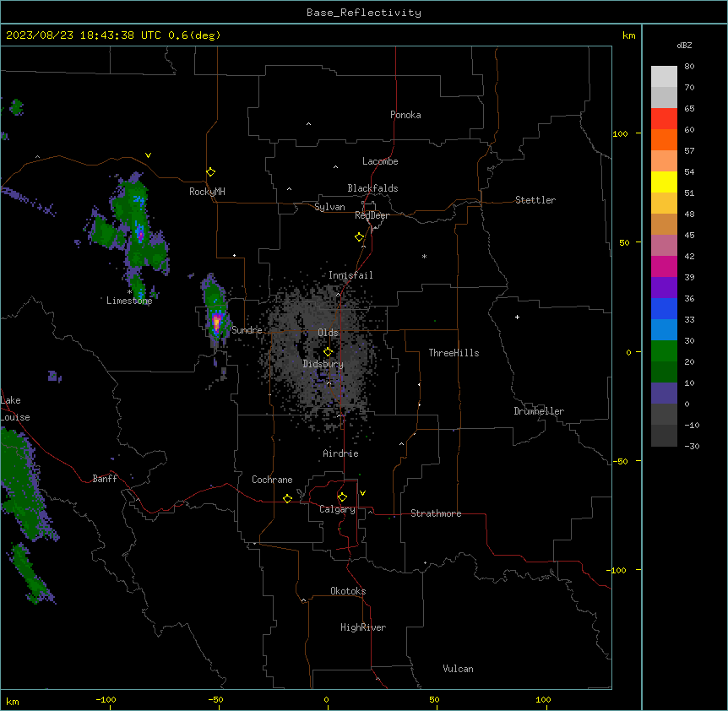Select the 39 dBZ purple color swatch

click(664, 288)
